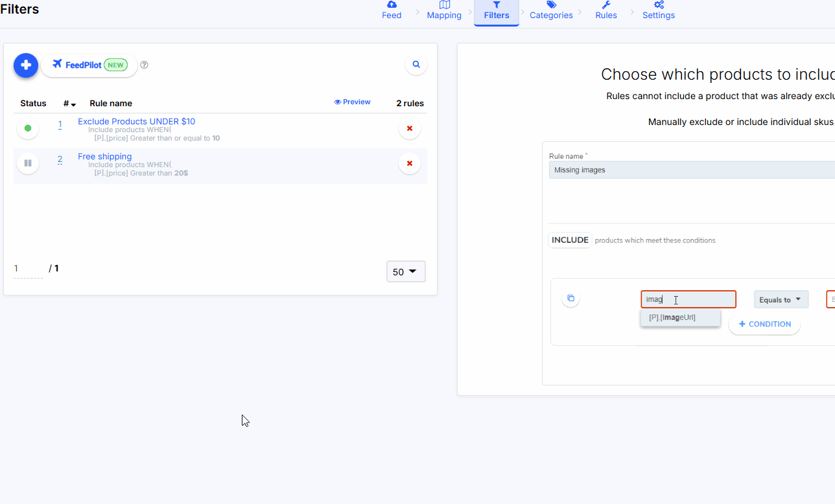
Task: Toggle paused status of Free shipping rule
Action: tap(28, 163)
